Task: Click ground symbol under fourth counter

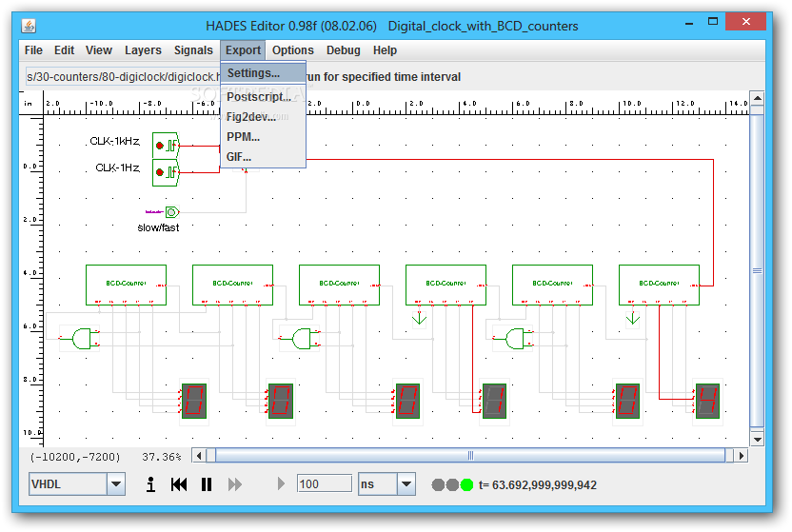Action: click(419, 319)
